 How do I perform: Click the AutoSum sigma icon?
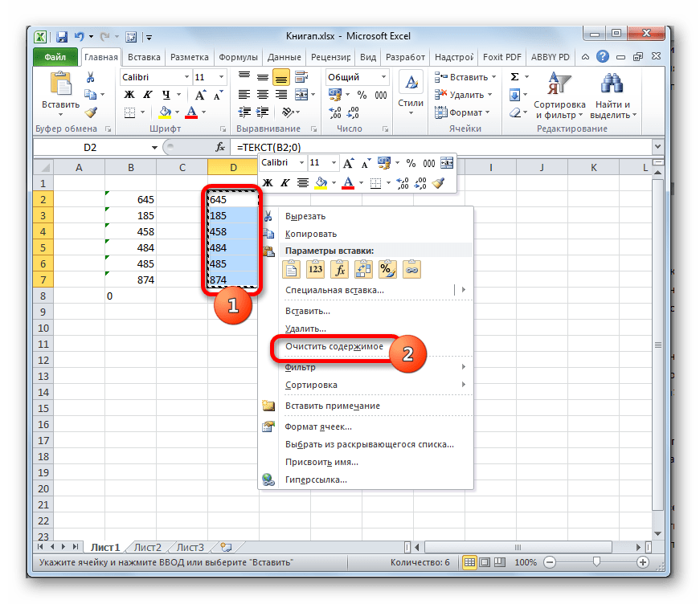[514, 77]
